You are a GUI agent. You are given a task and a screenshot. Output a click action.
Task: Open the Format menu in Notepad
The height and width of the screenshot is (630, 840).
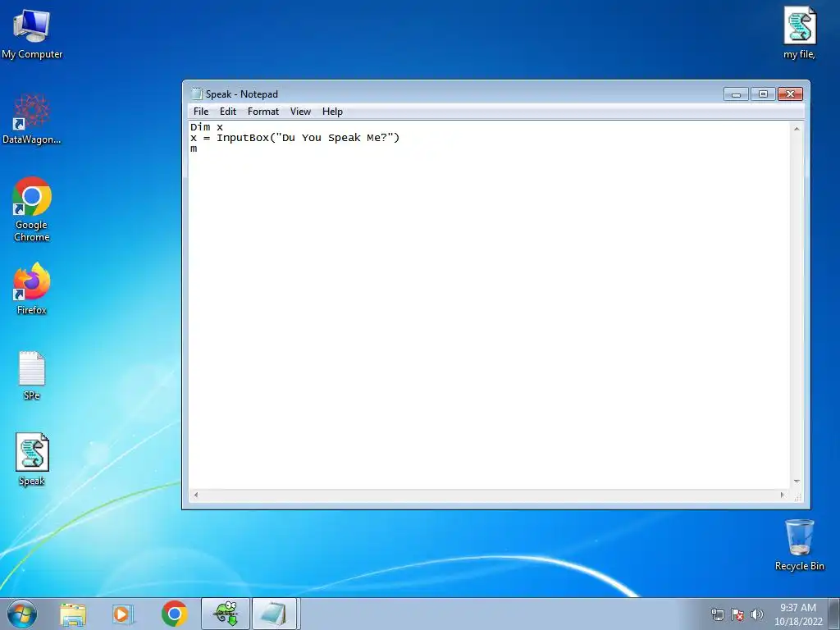coord(263,112)
